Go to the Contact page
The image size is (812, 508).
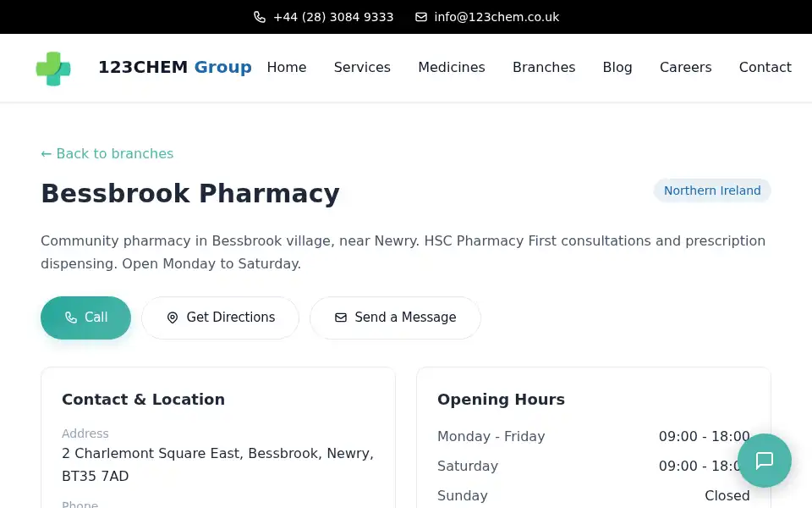[x=765, y=68]
